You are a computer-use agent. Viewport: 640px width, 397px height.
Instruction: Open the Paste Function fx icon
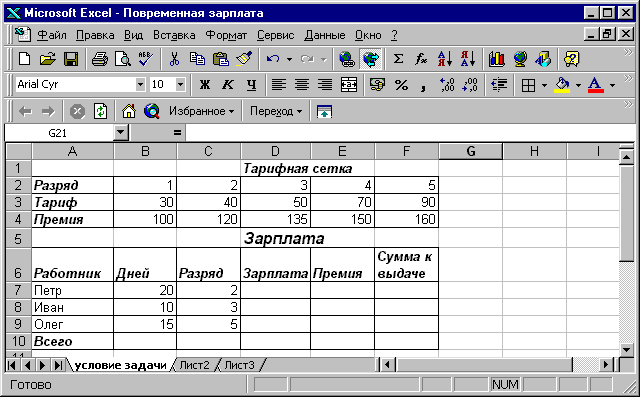coord(421,59)
